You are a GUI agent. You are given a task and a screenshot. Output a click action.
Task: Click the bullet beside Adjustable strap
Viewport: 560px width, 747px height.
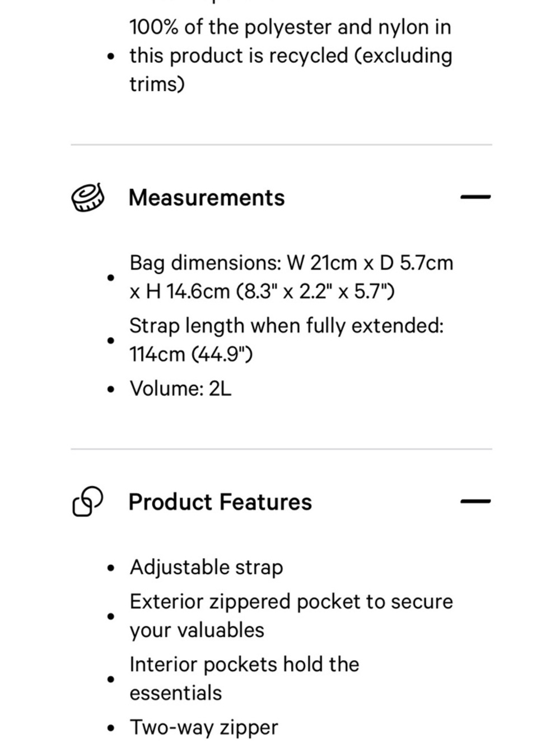click(111, 568)
